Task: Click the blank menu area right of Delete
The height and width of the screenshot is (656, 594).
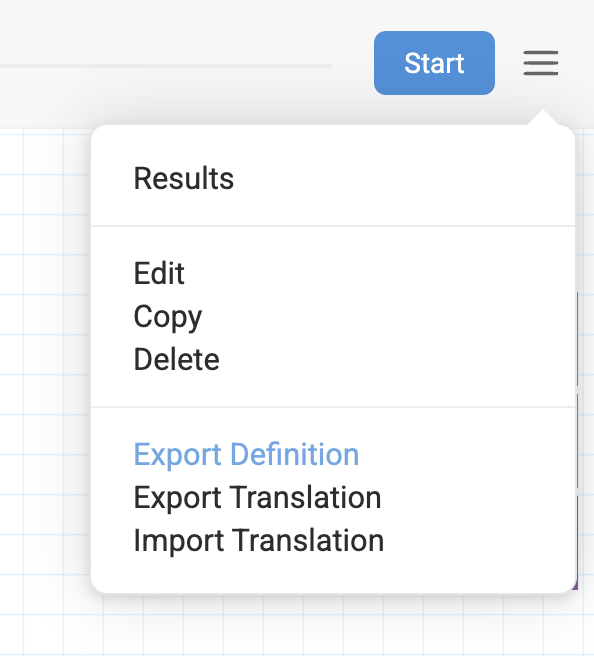Action: (393, 359)
